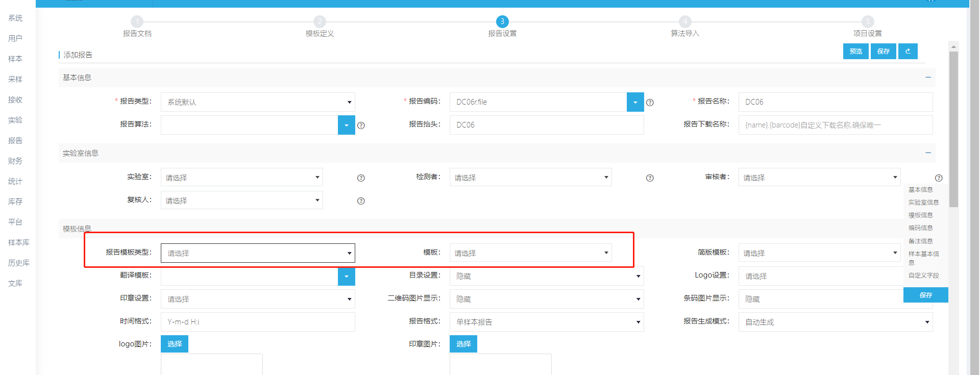This screenshot has height=375, width=980.
Task: Open 样本 in the left sidebar
Action: click(x=15, y=59)
